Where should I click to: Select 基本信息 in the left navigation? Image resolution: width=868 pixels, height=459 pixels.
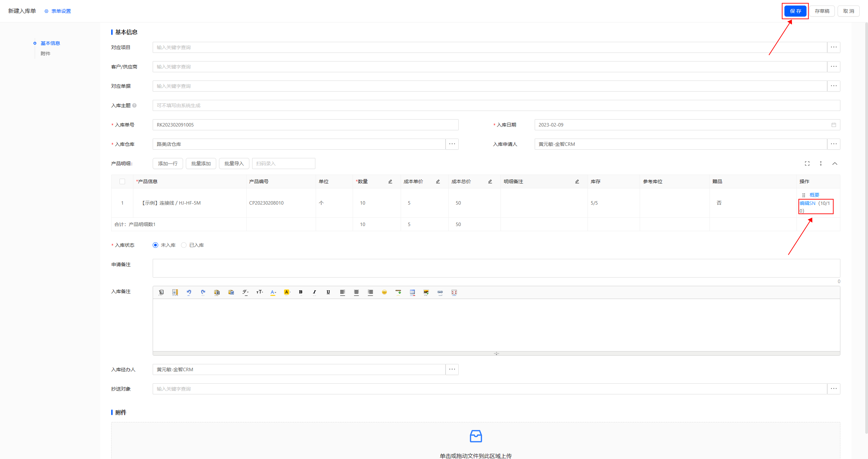[x=50, y=43]
